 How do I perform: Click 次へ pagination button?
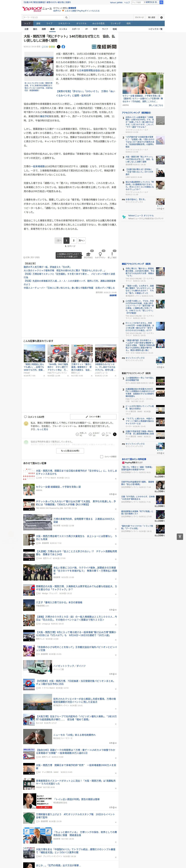[x=82, y=240]
